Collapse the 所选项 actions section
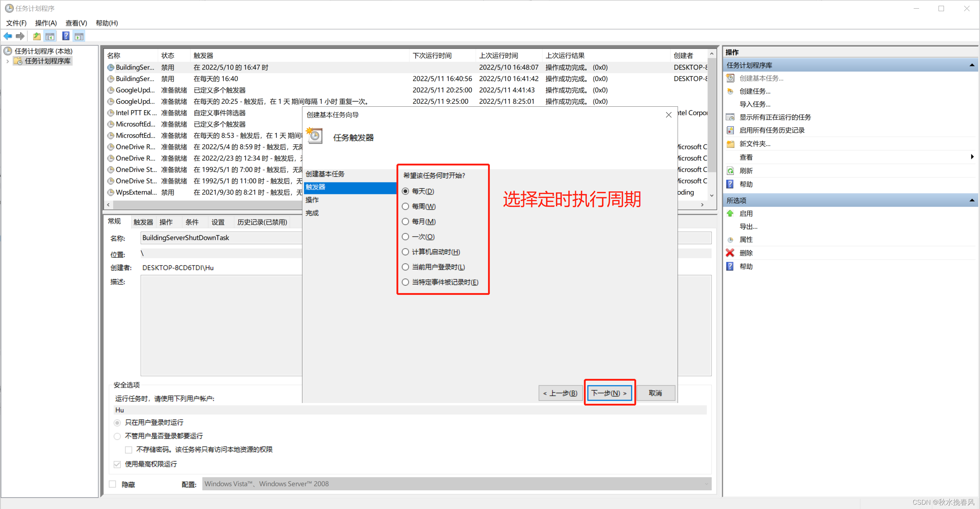This screenshot has width=980, height=509. [x=972, y=200]
